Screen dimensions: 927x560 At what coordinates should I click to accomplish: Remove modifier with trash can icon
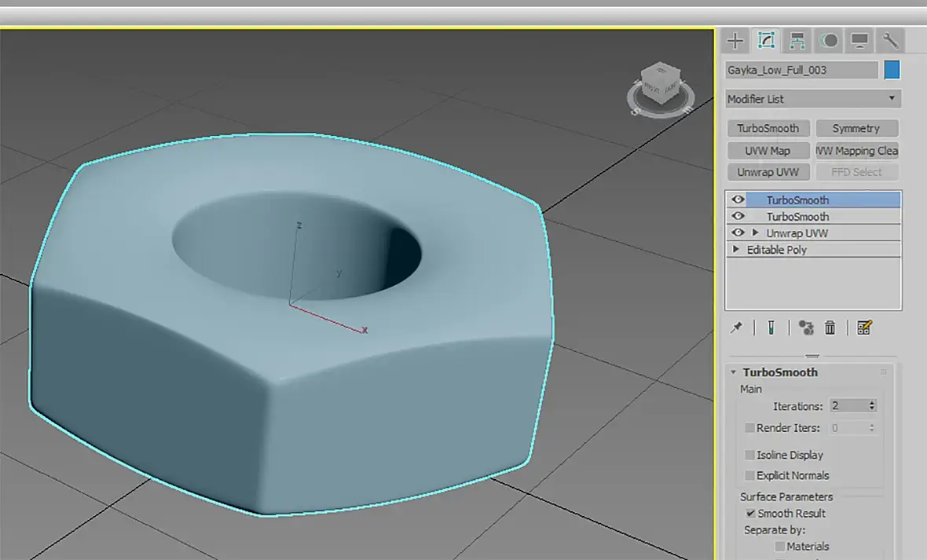[x=830, y=328]
